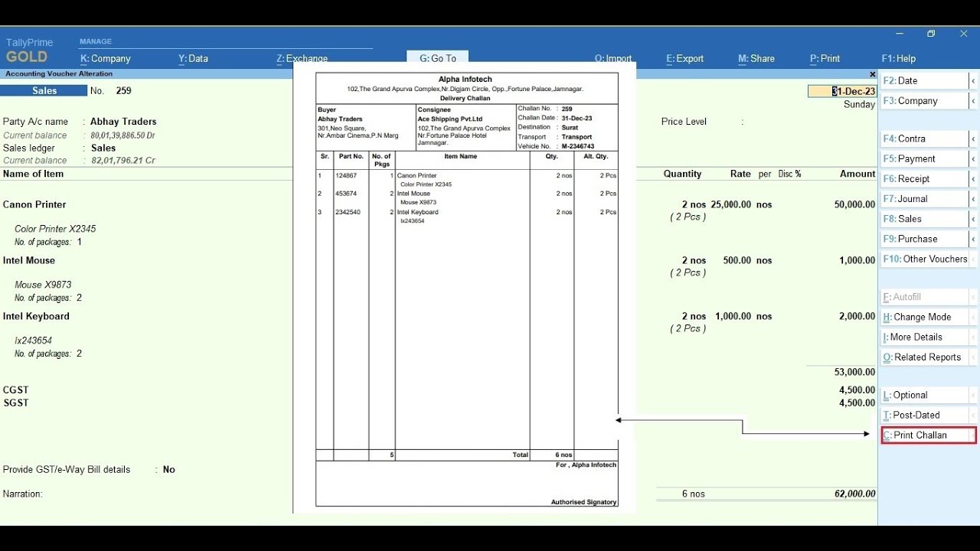980x551 pixels.
Task: Click the 62,000.00 total amount
Action: click(854, 494)
